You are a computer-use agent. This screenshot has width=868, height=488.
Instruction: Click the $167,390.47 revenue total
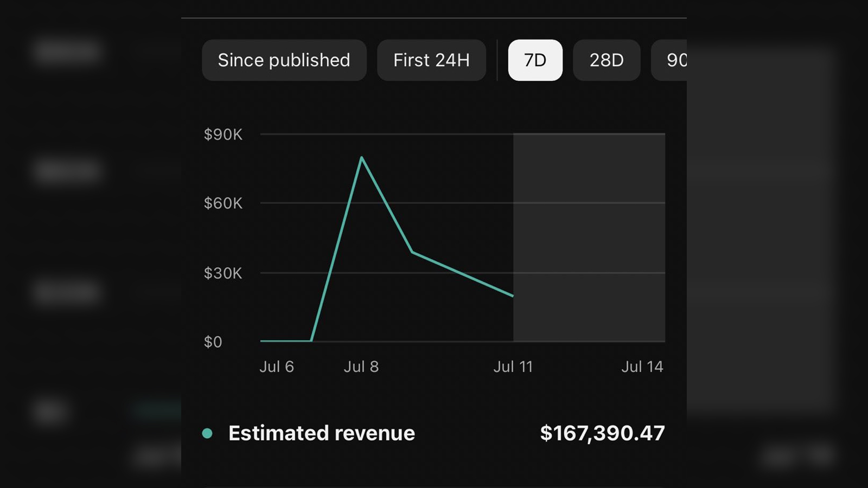603,433
